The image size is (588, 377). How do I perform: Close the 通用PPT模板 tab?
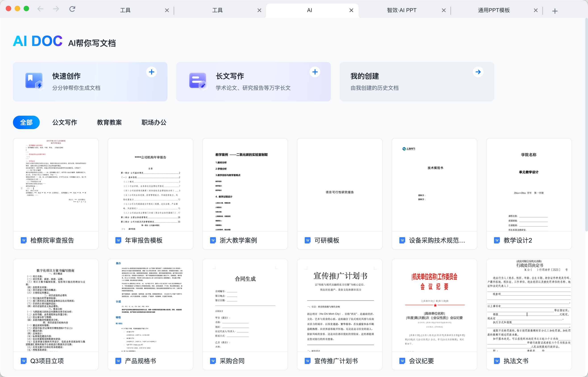(x=536, y=10)
